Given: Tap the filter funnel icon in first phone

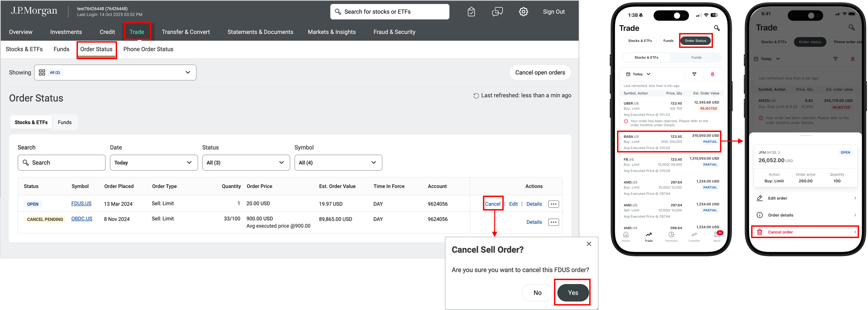Looking at the screenshot, I should tap(694, 74).
